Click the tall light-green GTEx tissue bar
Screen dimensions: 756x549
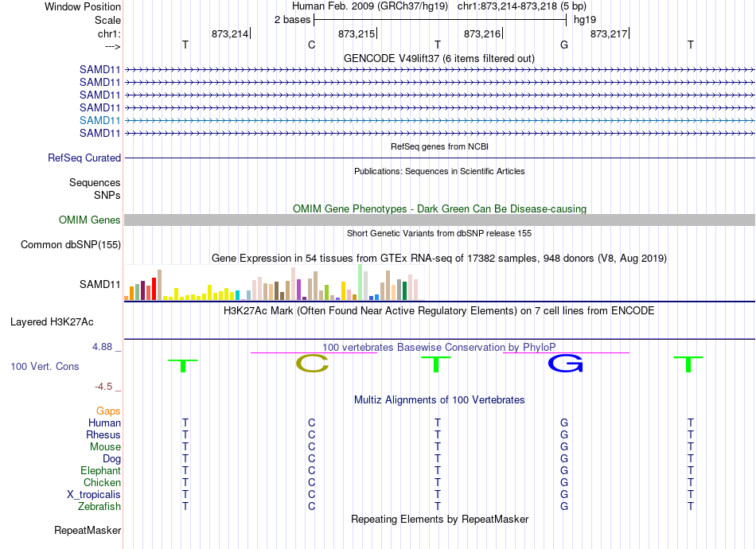tap(360, 282)
